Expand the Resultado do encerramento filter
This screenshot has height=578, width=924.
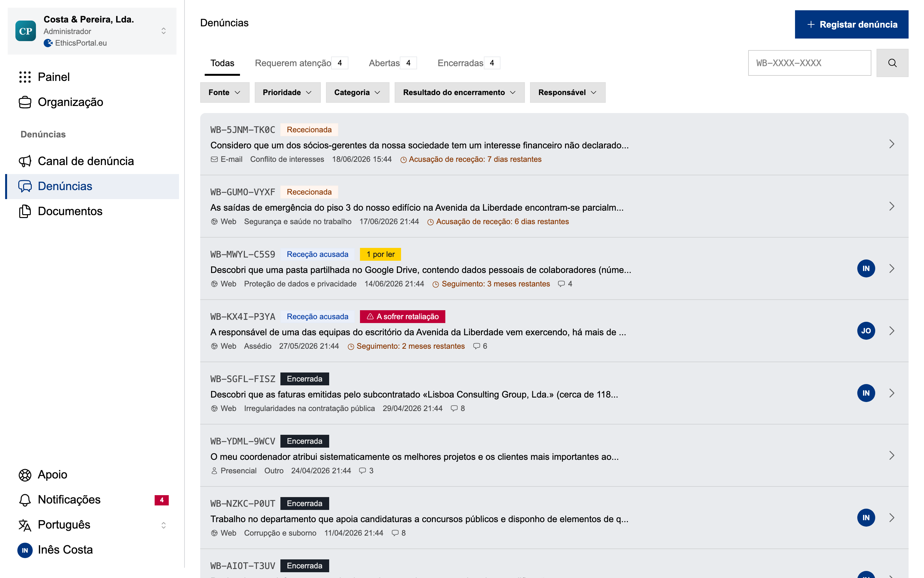459,92
